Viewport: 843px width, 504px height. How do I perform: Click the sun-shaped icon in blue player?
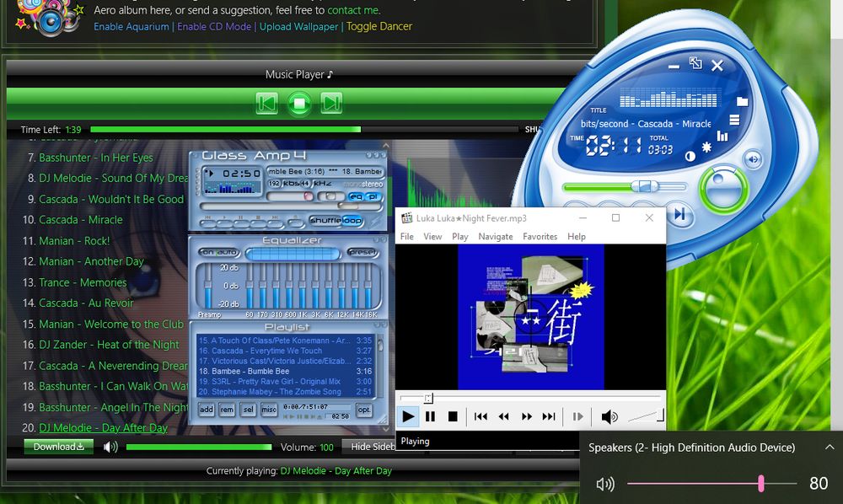(706, 147)
